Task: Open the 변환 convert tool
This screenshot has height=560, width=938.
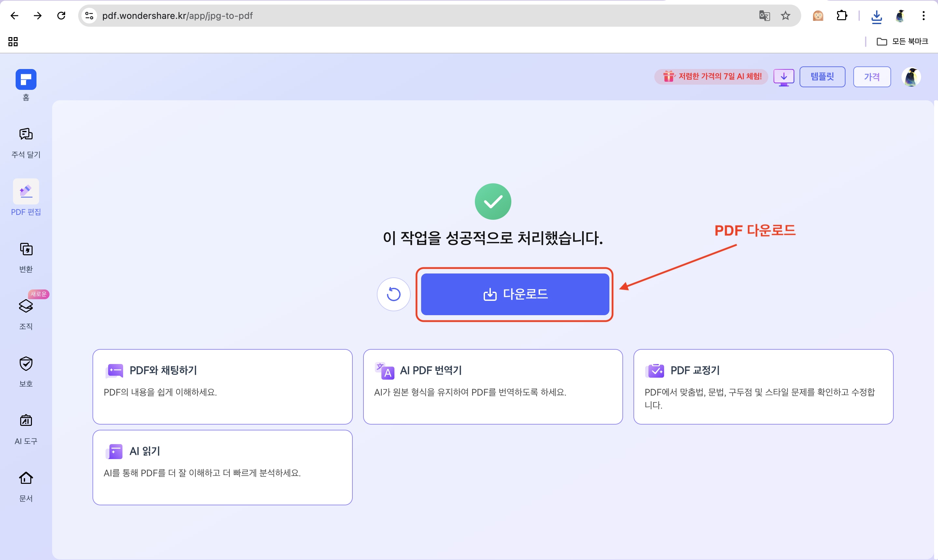Action: tap(26, 257)
